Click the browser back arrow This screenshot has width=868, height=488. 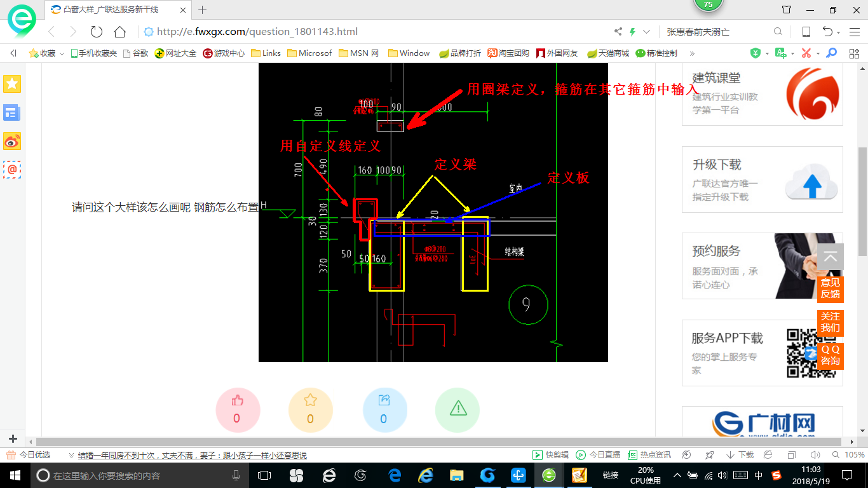pyautogui.click(x=51, y=32)
